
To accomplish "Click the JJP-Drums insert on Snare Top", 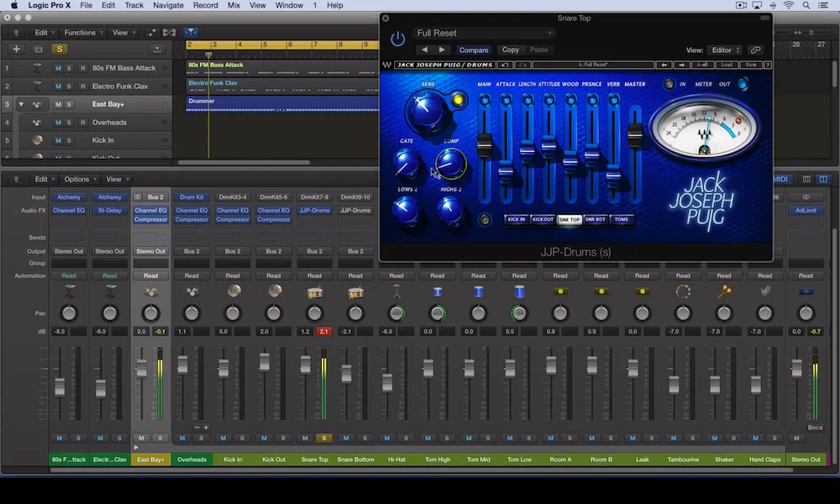I will point(314,211).
